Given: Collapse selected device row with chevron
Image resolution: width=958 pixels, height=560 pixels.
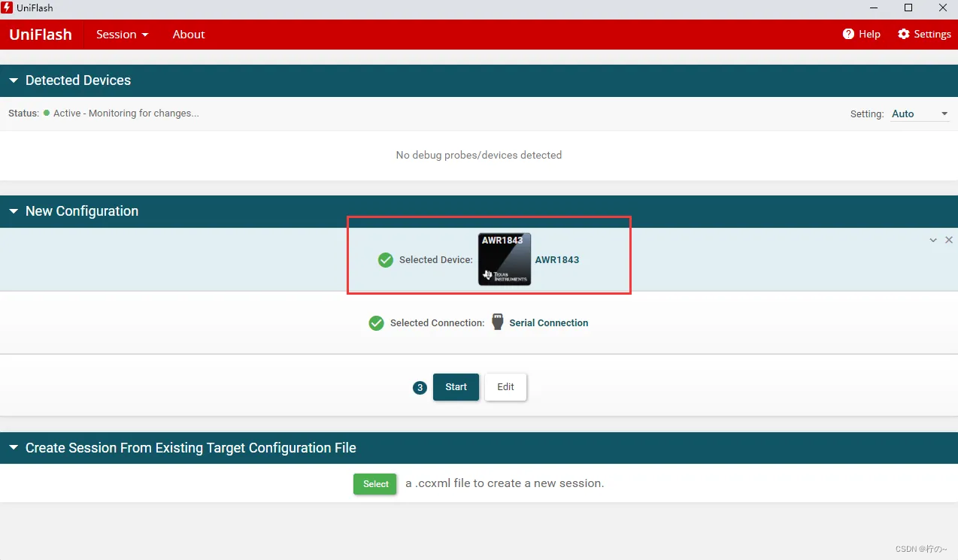Looking at the screenshot, I should pos(933,241).
